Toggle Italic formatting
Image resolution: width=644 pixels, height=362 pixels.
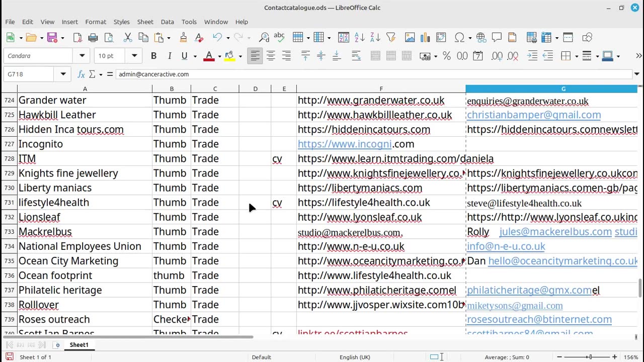(169, 56)
